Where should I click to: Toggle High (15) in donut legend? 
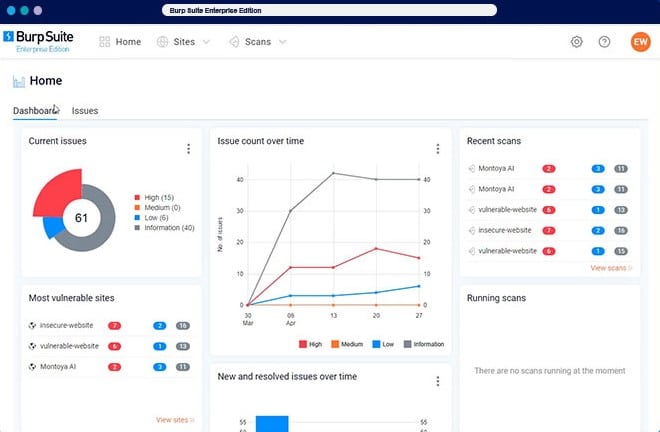coord(154,197)
